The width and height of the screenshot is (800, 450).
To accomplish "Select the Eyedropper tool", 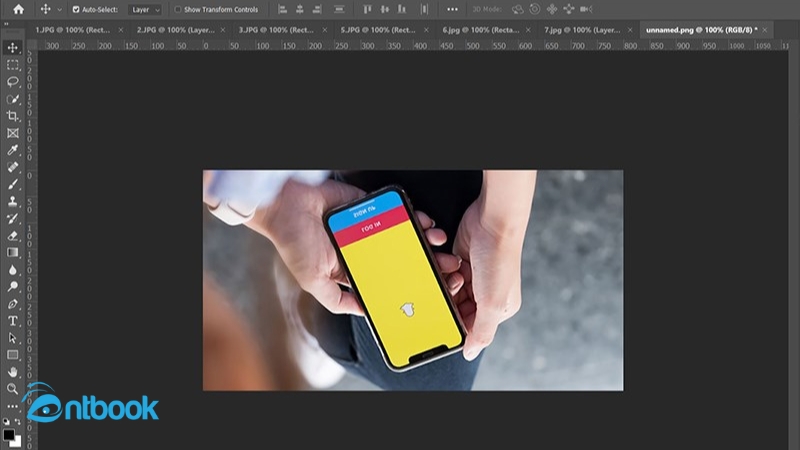I will (x=13, y=150).
